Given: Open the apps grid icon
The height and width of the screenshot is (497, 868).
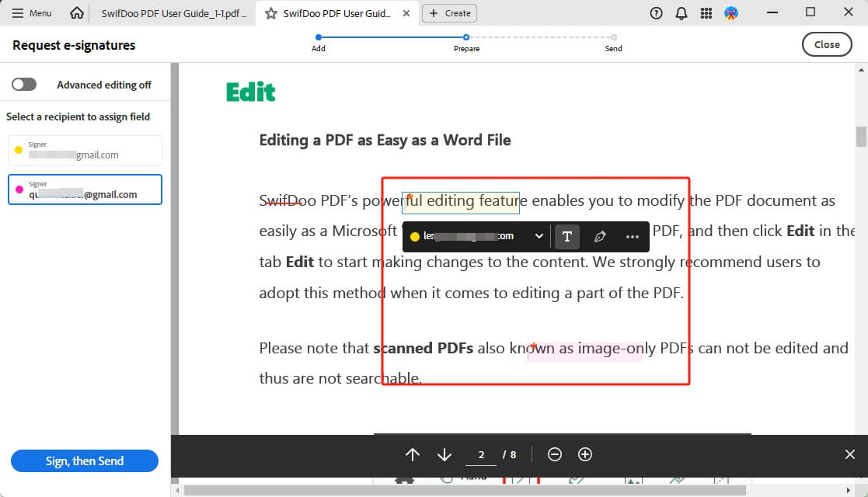Looking at the screenshot, I should click(x=706, y=13).
